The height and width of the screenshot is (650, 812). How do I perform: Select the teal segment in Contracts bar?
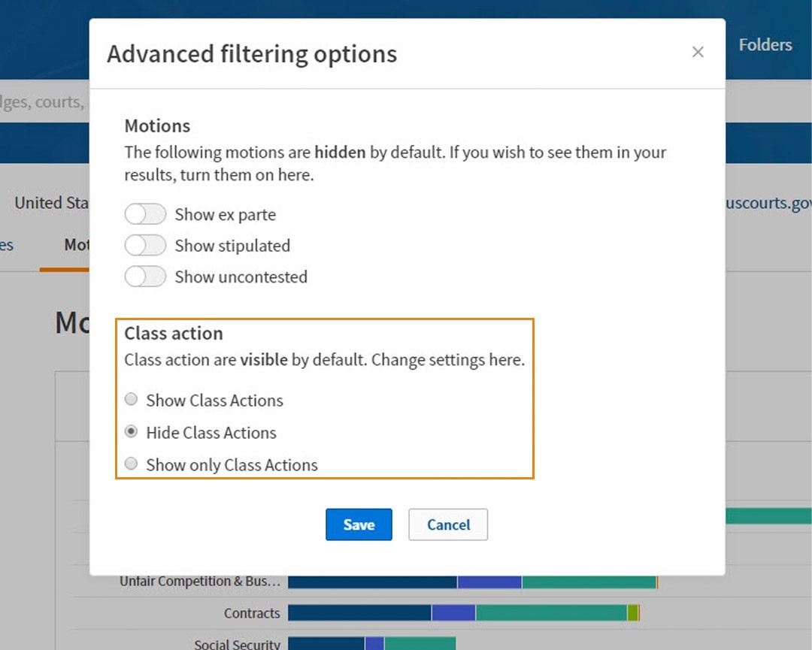tap(550, 613)
